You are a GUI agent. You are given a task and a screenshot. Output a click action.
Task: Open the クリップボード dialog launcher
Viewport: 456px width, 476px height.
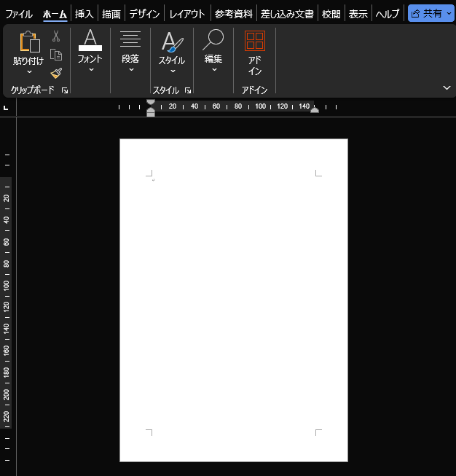65,90
